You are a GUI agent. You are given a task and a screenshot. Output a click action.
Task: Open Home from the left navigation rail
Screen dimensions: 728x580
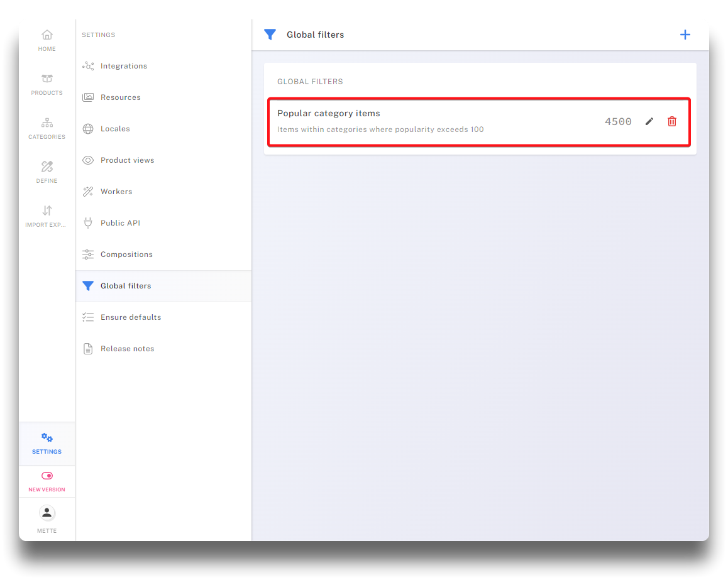pyautogui.click(x=47, y=40)
